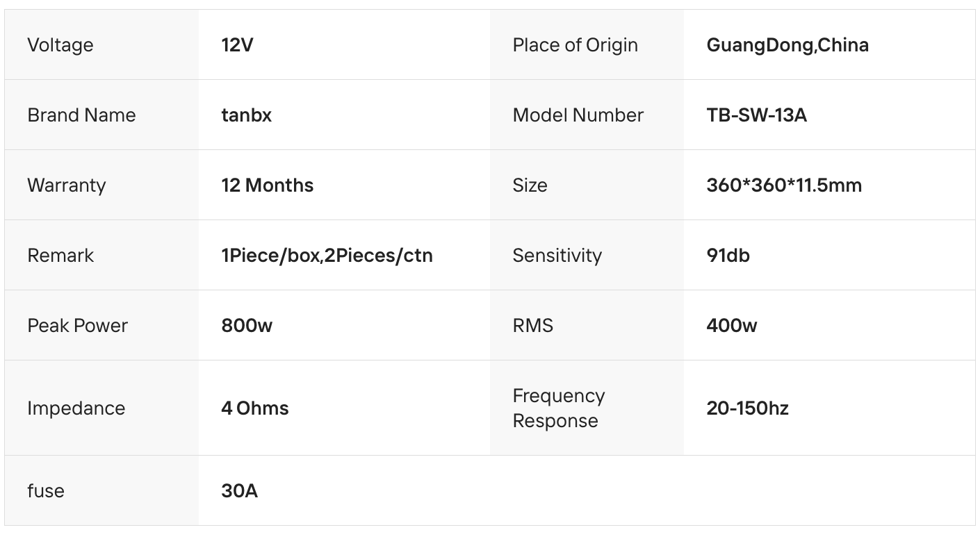Click the Peak Power label
980x539 pixels.
77,326
